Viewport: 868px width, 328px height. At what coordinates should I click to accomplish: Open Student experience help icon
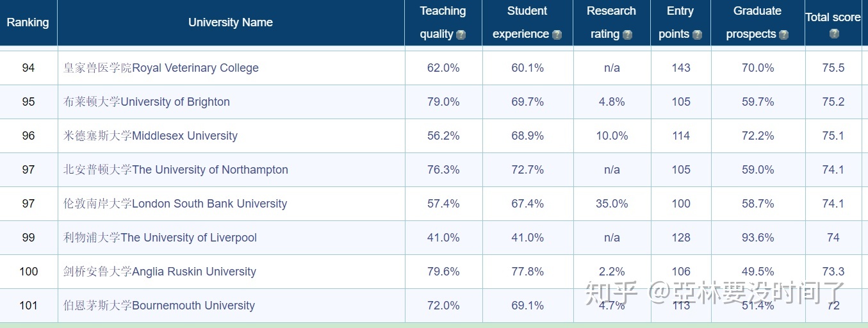click(557, 35)
